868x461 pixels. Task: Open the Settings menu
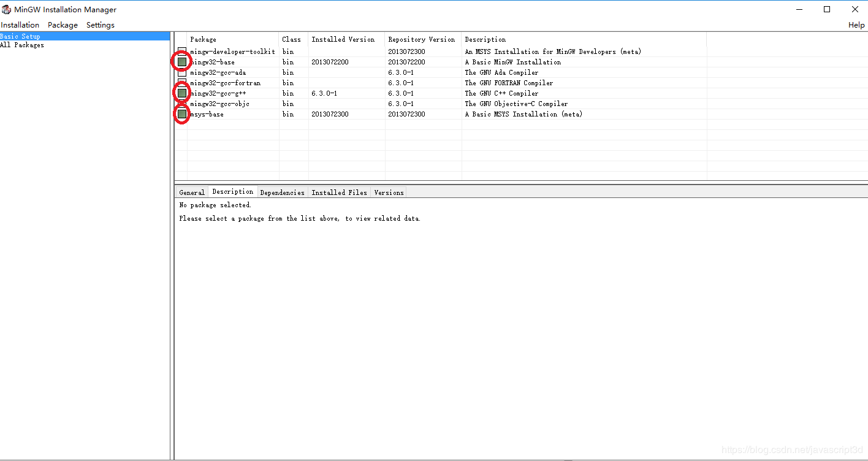coord(101,25)
